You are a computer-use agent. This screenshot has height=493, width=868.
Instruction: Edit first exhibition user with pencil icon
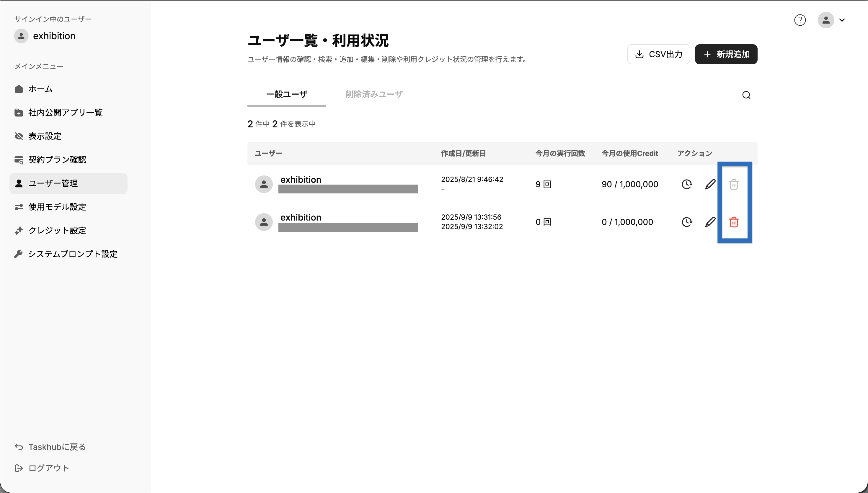pyautogui.click(x=710, y=184)
